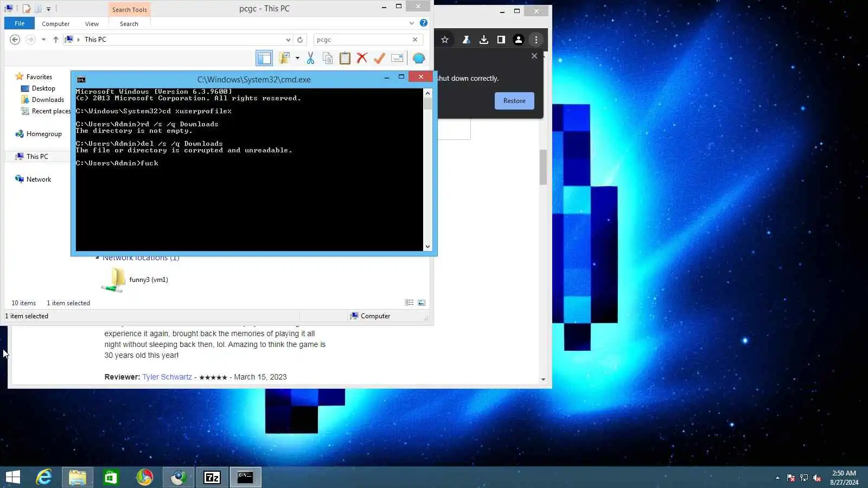
Task: Click the cmd.exe title bar system icon
Action: pyautogui.click(x=81, y=80)
